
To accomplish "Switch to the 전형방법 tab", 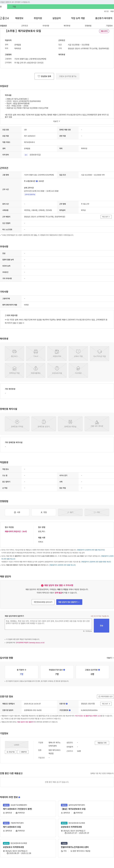I will pos(88,26).
